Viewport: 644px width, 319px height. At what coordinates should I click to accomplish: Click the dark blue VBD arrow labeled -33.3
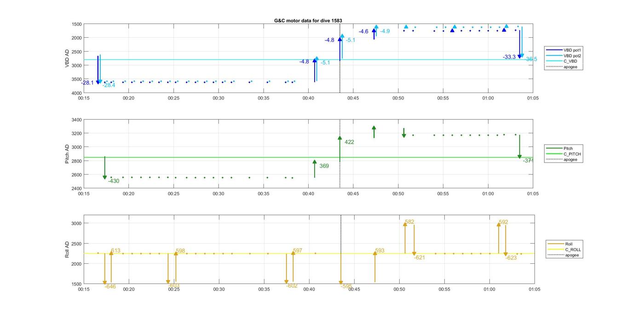point(519,44)
